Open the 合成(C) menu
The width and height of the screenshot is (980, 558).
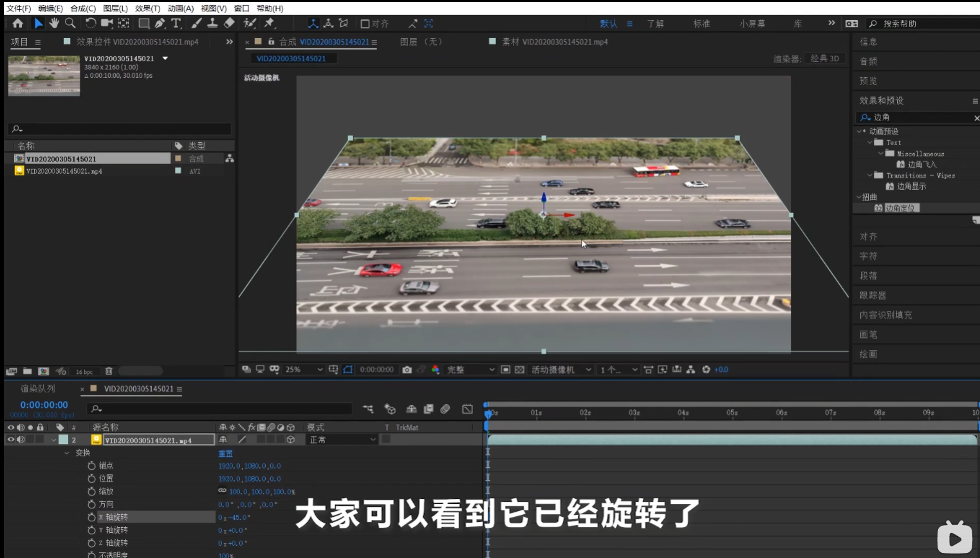(83, 8)
